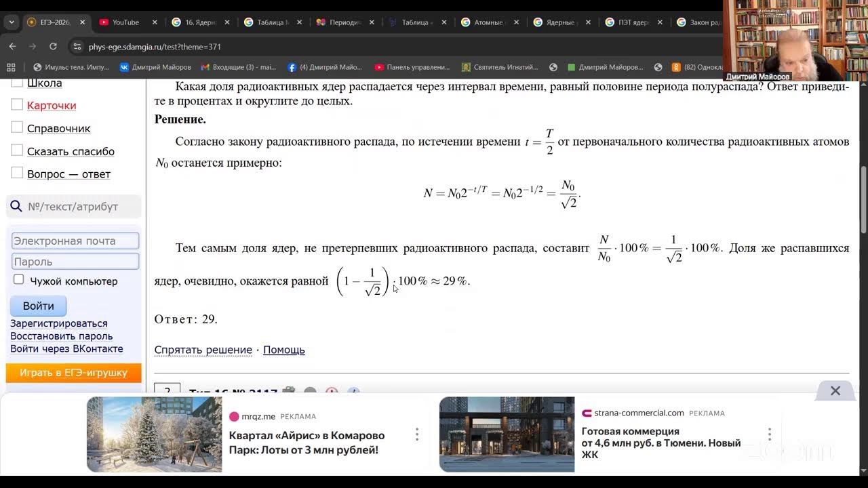Reload the page with the refresh icon
Screen dimensions: 868x488
53,47
